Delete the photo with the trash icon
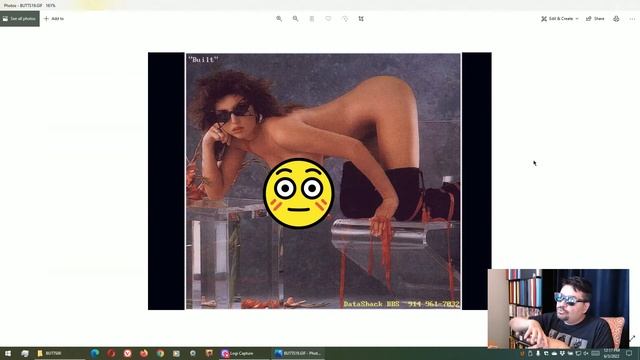The width and height of the screenshot is (640, 360). 312,19
